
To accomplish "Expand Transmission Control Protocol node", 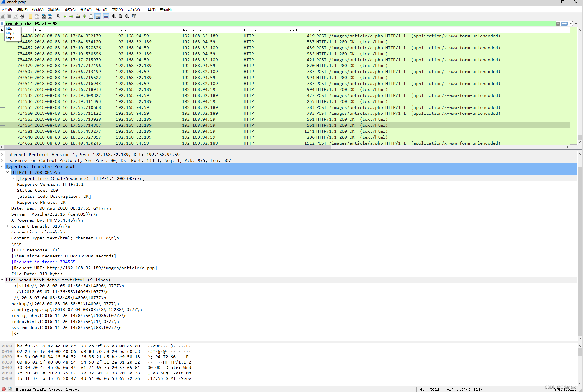I will pos(2,160).
